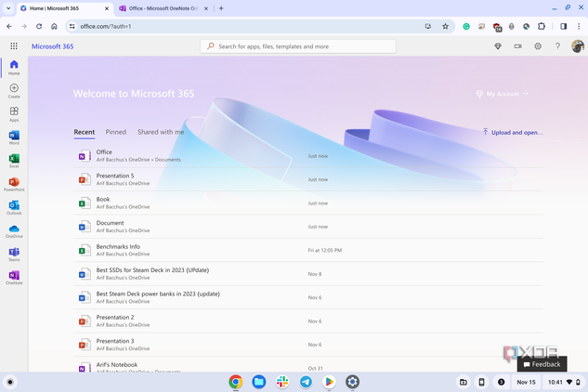588x392 pixels.
Task: Open the notification count indicator in shelf
Action: click(x=501, y=382)
